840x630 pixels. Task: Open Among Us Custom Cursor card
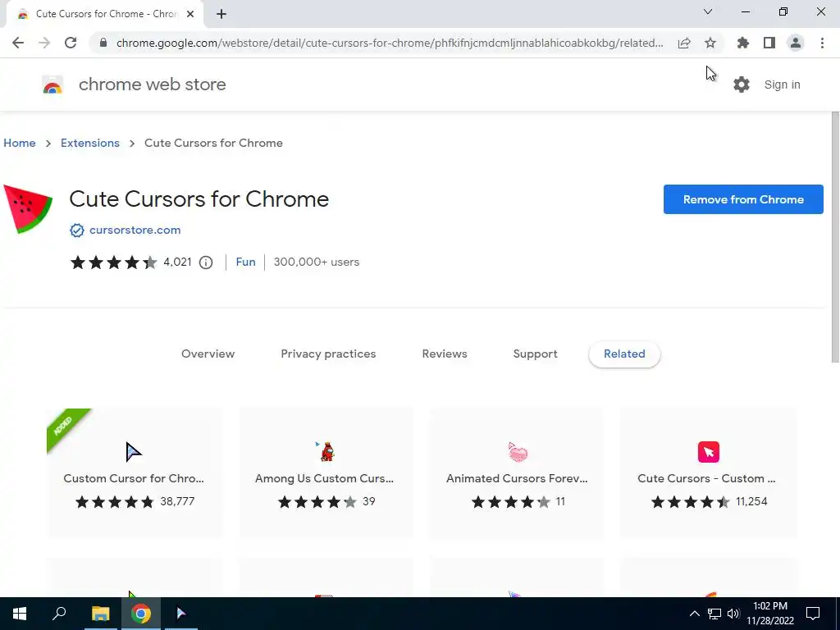326,472
